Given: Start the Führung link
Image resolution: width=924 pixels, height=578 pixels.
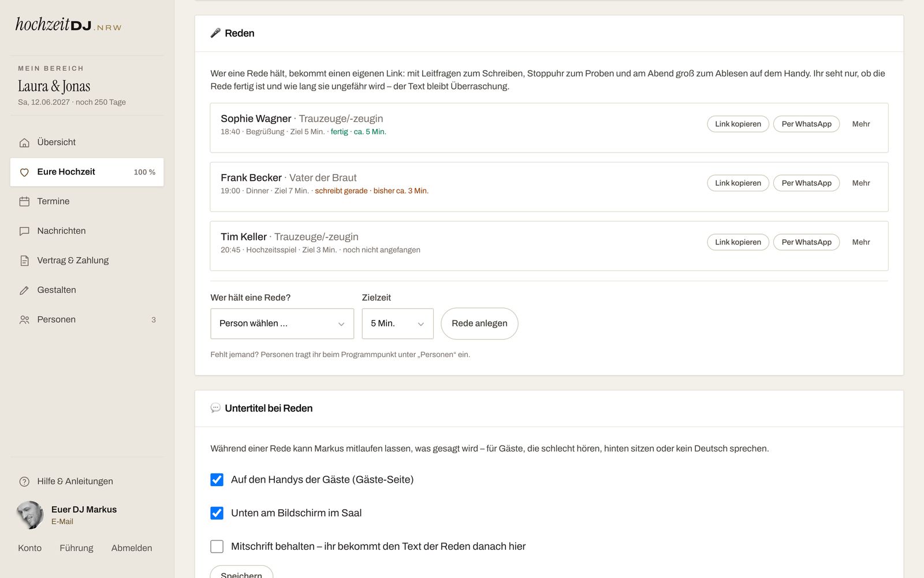Looking at the screenshot, I should (76, 548).
